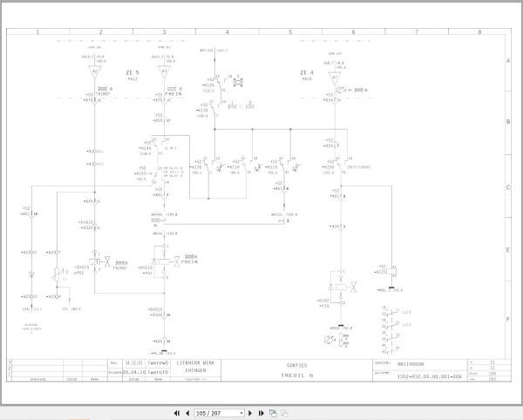The height and width of the screenshot is (420, 523).
Task: Click drawing number 1352-932.05.00.001-008
Action: (x=429, y=376)
